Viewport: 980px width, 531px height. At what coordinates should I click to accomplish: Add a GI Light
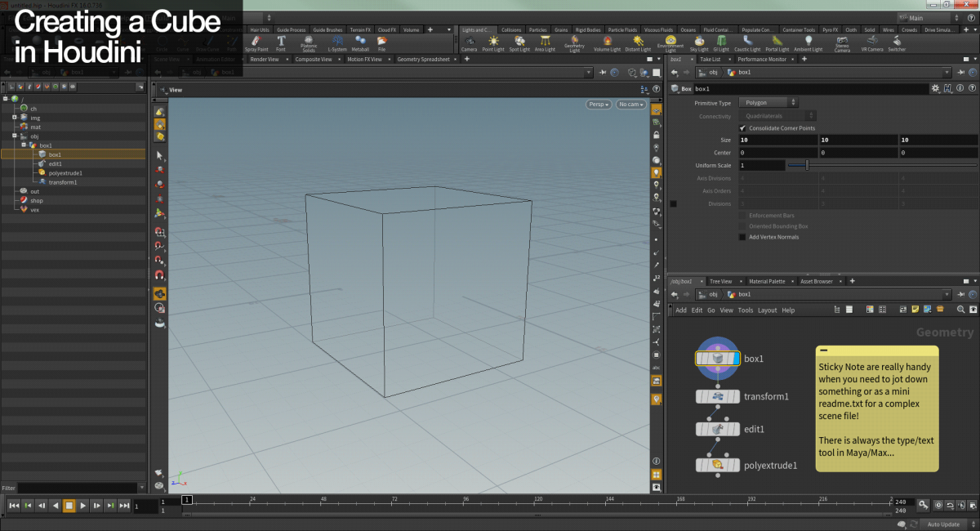click(722, 42)
